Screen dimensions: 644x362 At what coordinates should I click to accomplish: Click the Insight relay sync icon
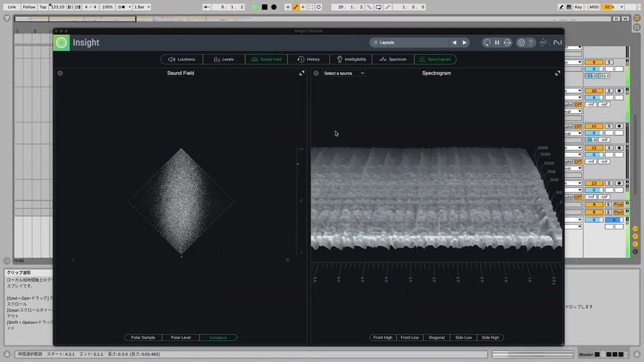pos(507,42)
